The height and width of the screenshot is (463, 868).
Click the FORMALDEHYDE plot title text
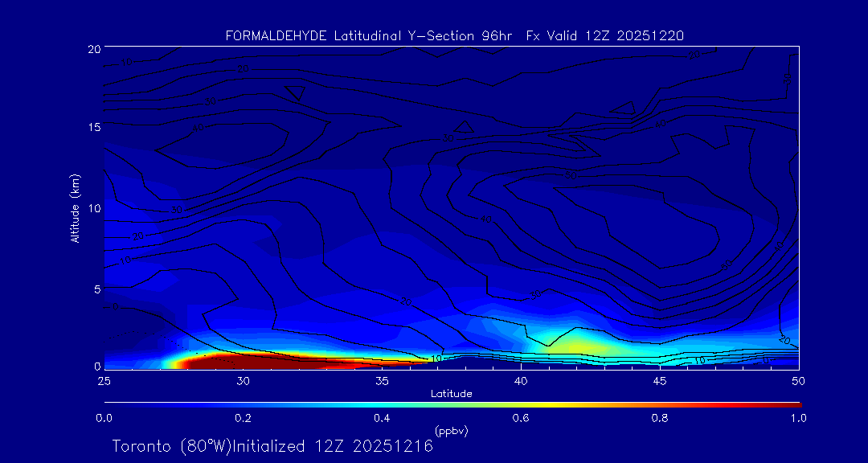click(x=454, y=35)
